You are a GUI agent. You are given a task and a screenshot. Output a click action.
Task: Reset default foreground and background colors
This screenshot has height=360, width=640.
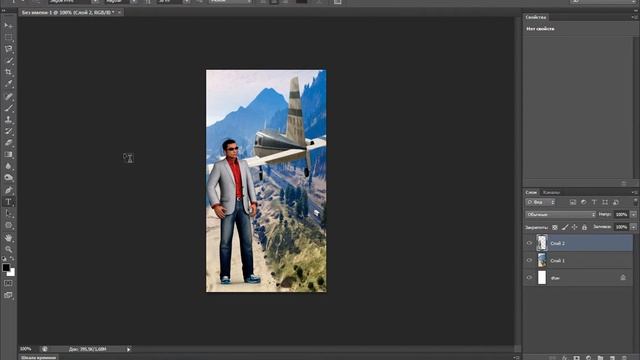(x=4, y=259)
